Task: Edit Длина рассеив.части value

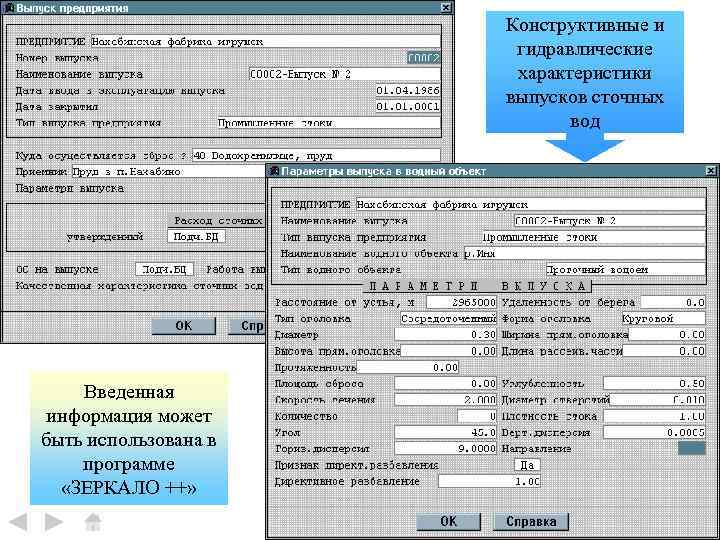Action: tap(664, 351)
